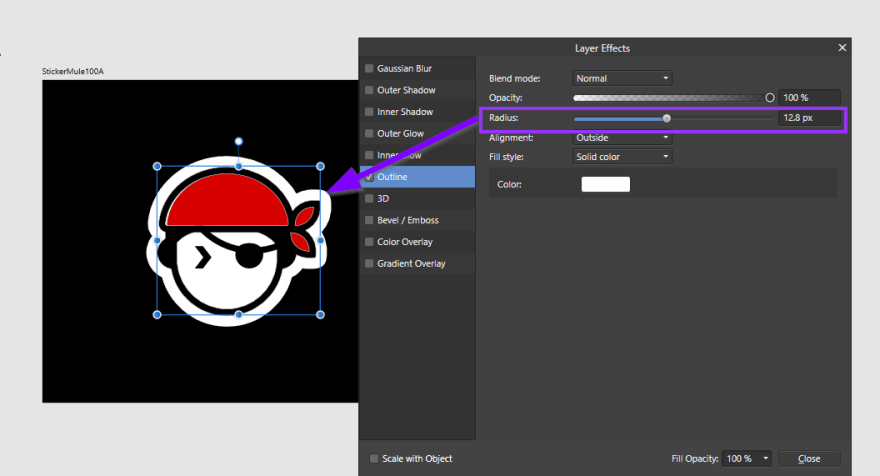Tick the Scale with Object checkbox
The height and width of the screenshot is (476, 880).
(x=375, y=459)
